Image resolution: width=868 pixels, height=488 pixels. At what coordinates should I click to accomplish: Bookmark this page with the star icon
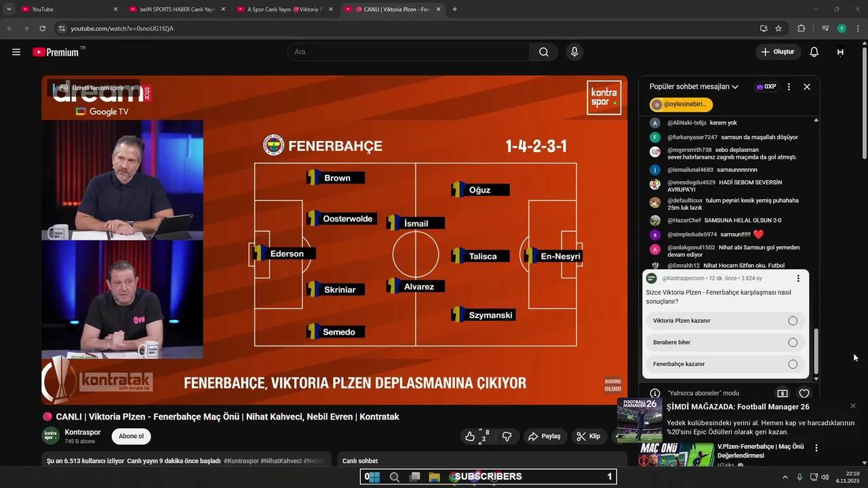click(778, 28)
